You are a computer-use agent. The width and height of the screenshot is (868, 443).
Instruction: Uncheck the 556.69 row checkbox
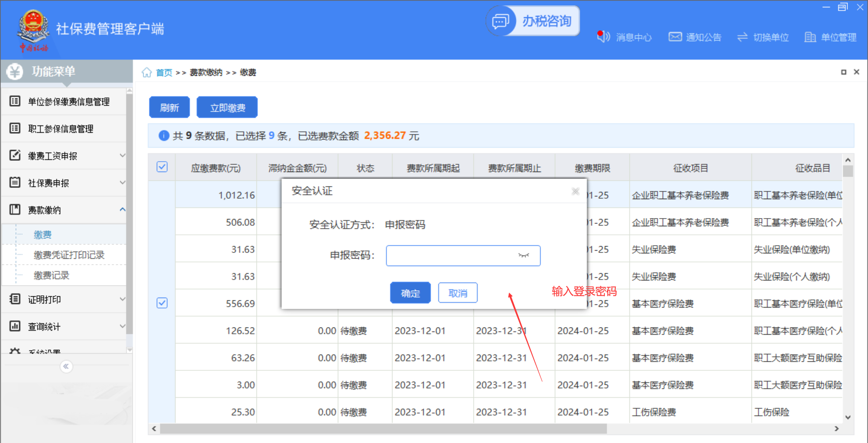pos(162,303)
